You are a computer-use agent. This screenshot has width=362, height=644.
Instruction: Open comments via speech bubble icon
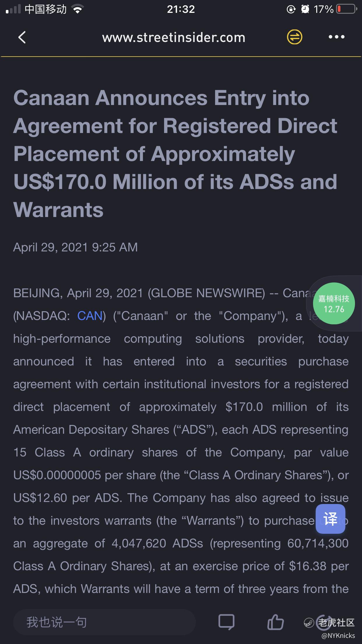click(226, 622)
